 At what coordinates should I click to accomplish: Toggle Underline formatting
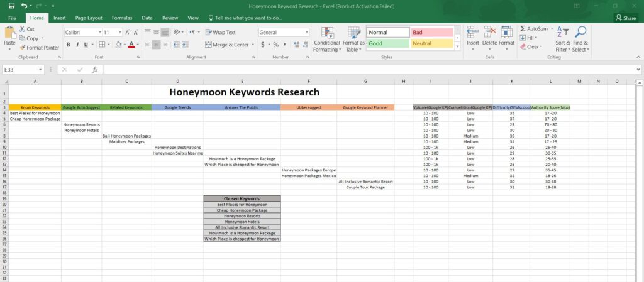(86, 45)
